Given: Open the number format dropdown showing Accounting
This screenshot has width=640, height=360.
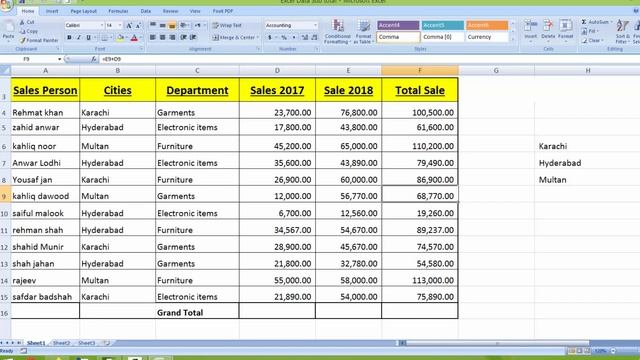Looking at the screenshot, I should (316, 25).
